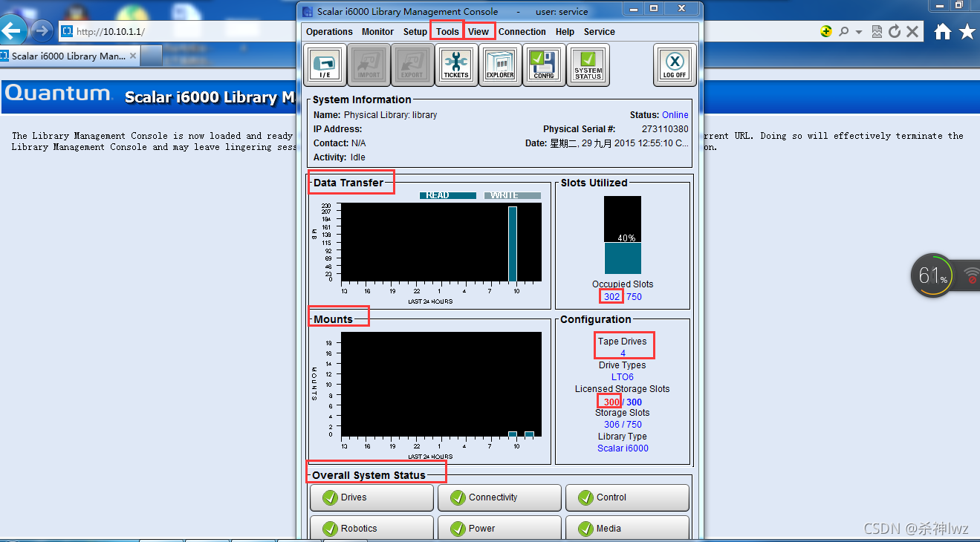Open the Setup menu
Image resolution: width=980 pixels, height=542 pixels.
tap(415, 32)
